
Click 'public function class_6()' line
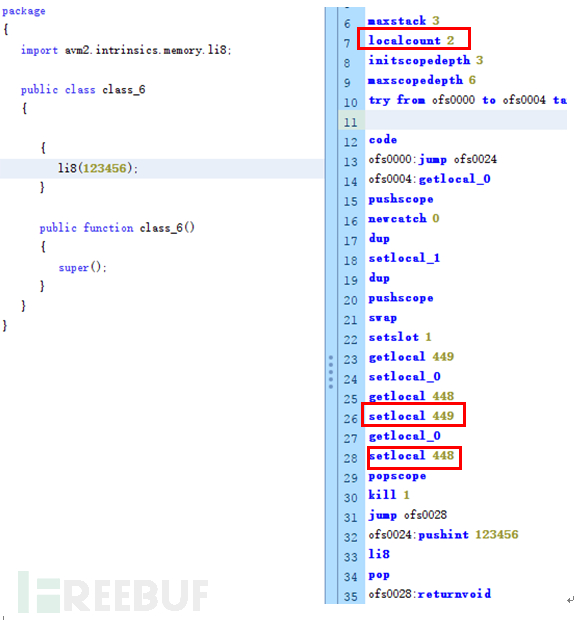117,228
